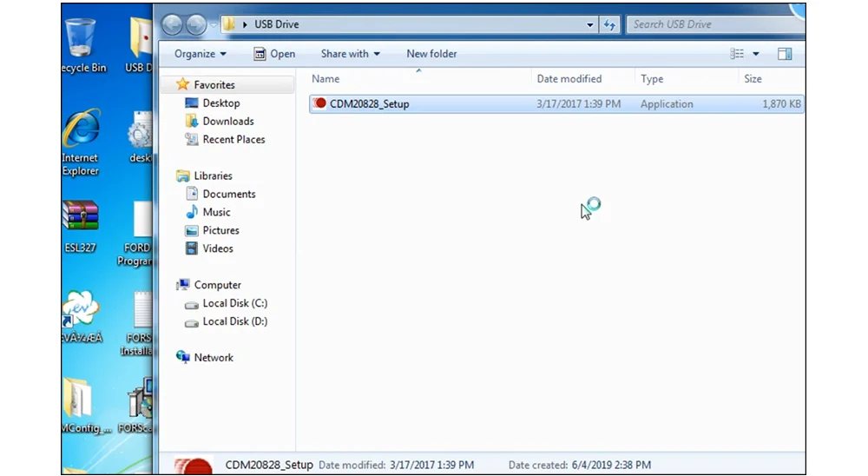Open the address bar history dropdown

pos(589,24)
